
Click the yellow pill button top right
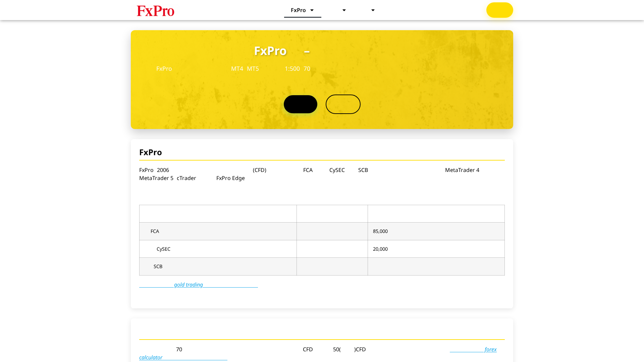tap(499, 10)
